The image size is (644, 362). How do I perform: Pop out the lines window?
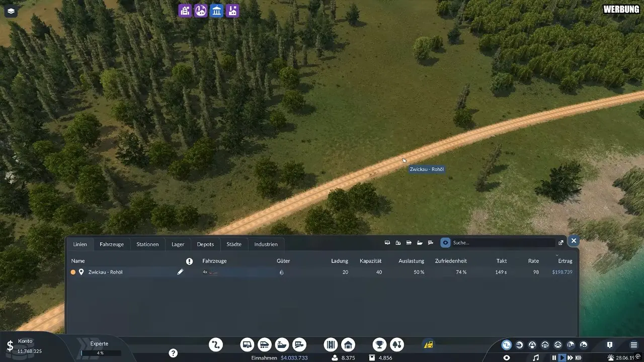561,243
